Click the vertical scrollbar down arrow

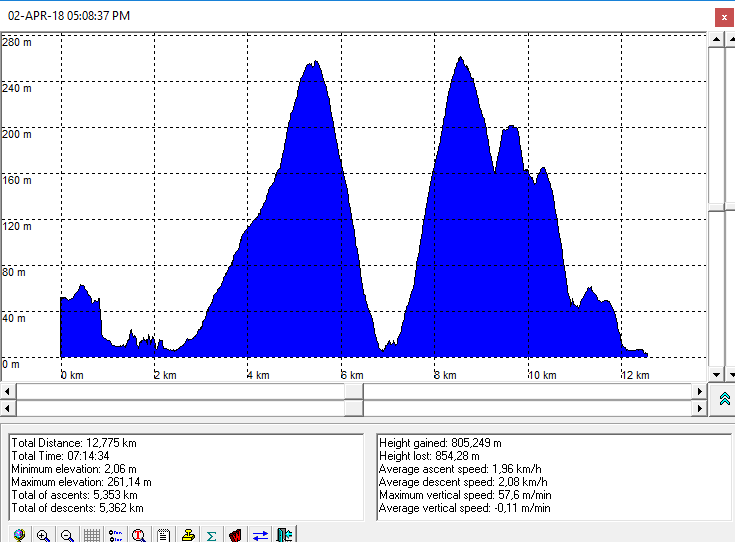pos(717,373)
